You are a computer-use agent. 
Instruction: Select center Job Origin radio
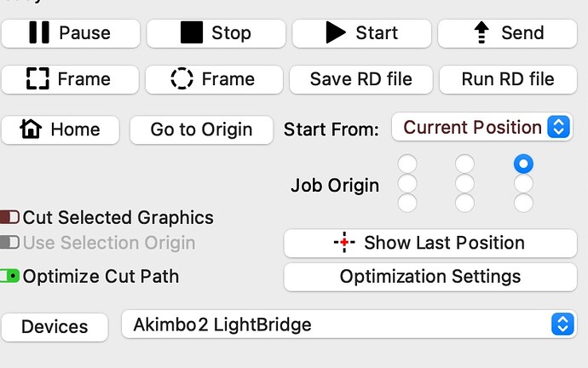click(464, 184)
